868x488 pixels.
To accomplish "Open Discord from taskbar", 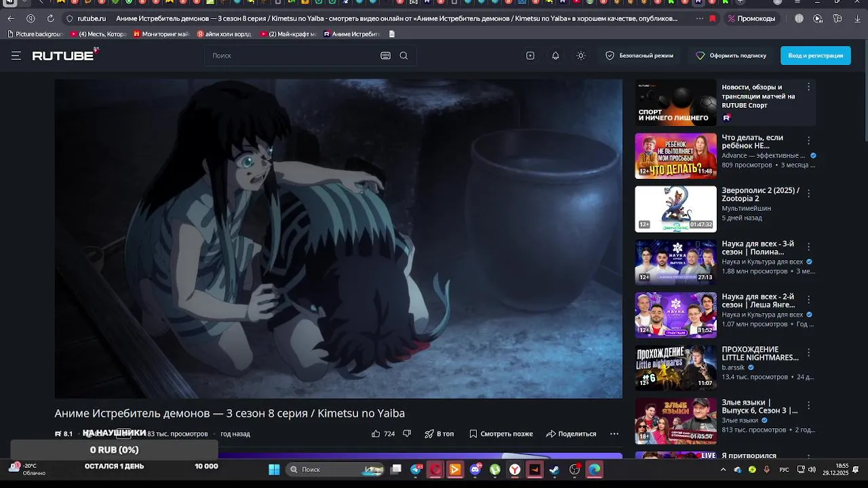I will click(x=475, y=469).
